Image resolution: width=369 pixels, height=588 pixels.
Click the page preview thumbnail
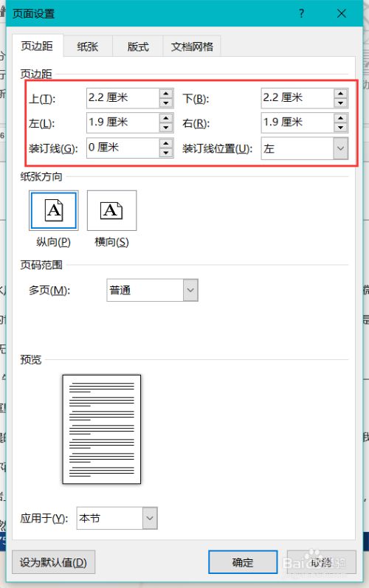102,429
